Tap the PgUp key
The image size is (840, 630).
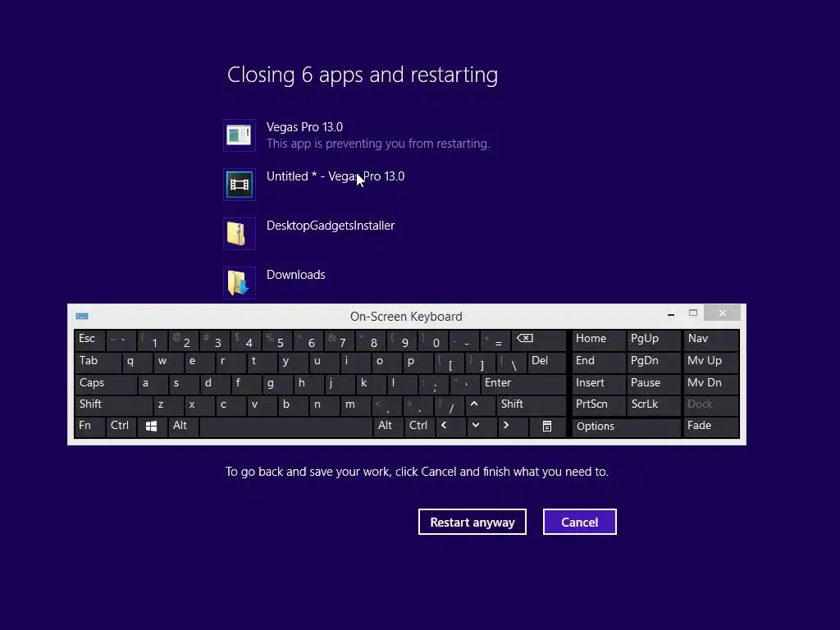click(x=653, y=340)
